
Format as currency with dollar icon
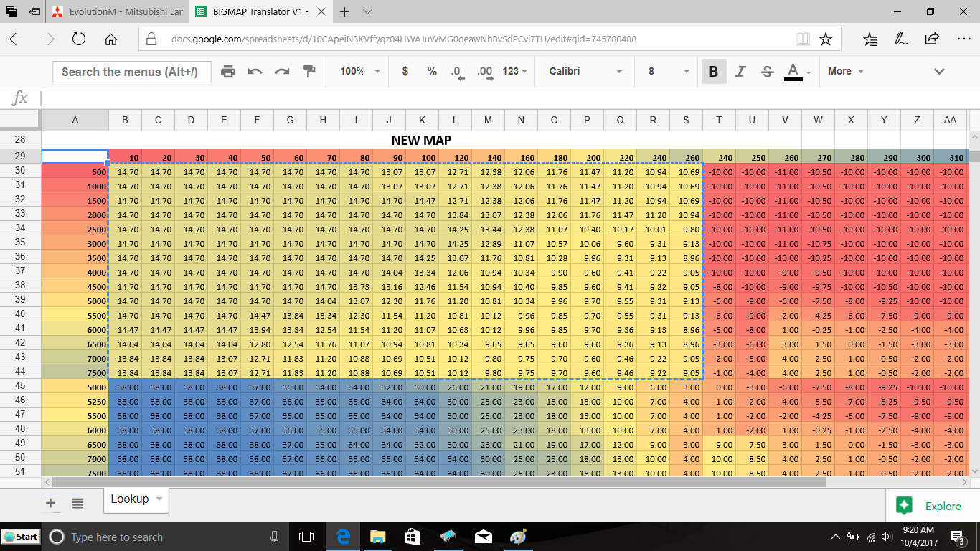tap(405, 71)
